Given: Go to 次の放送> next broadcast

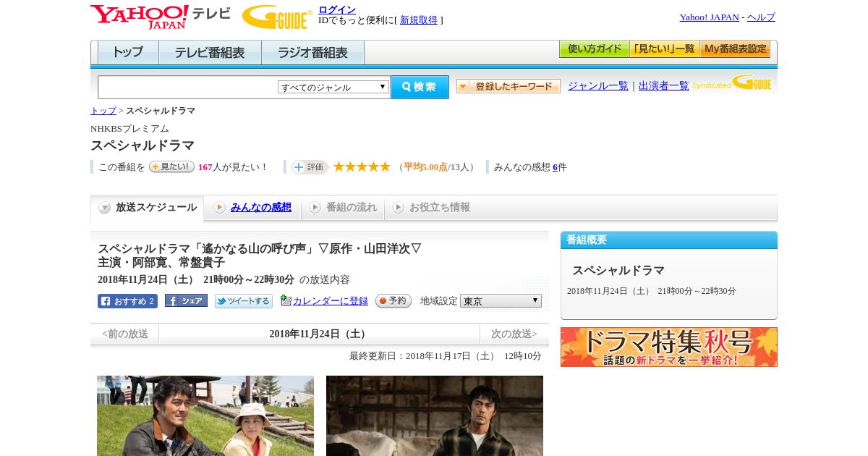Looking at the screenshot, I should pyautogui.click(x=514, y=334).
